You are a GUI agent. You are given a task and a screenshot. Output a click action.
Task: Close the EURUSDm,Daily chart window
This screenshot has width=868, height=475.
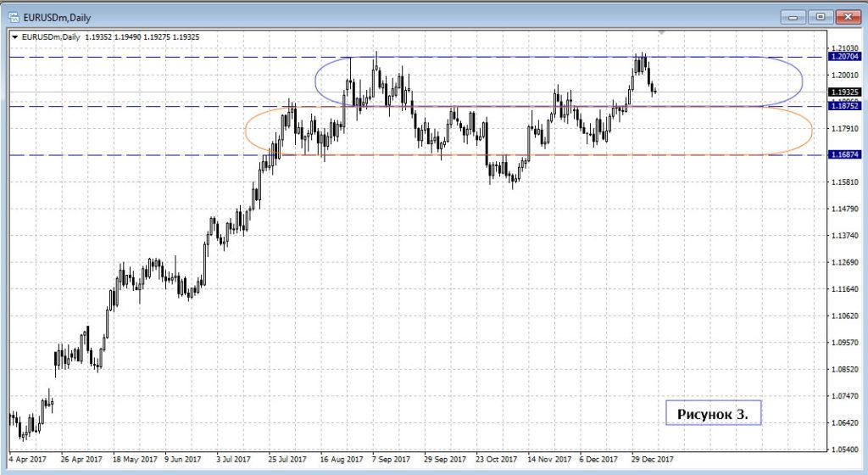tap(849, 15)
